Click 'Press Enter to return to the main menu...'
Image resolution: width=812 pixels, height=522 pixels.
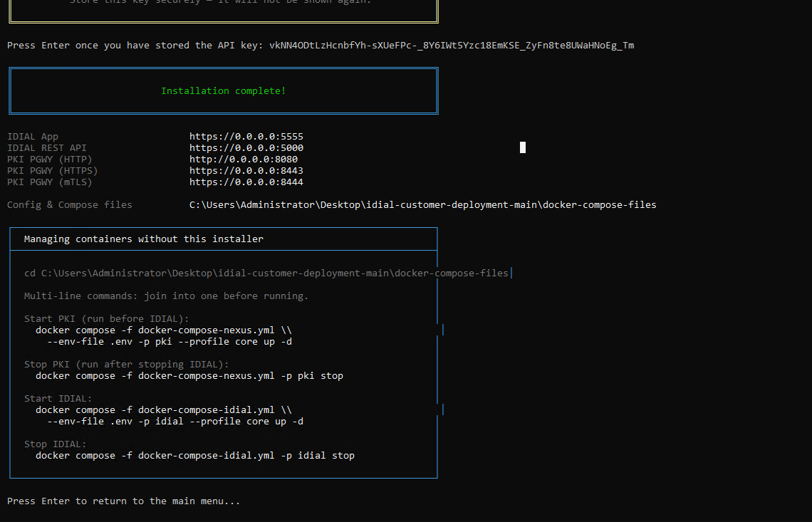(x=124, y=501)
